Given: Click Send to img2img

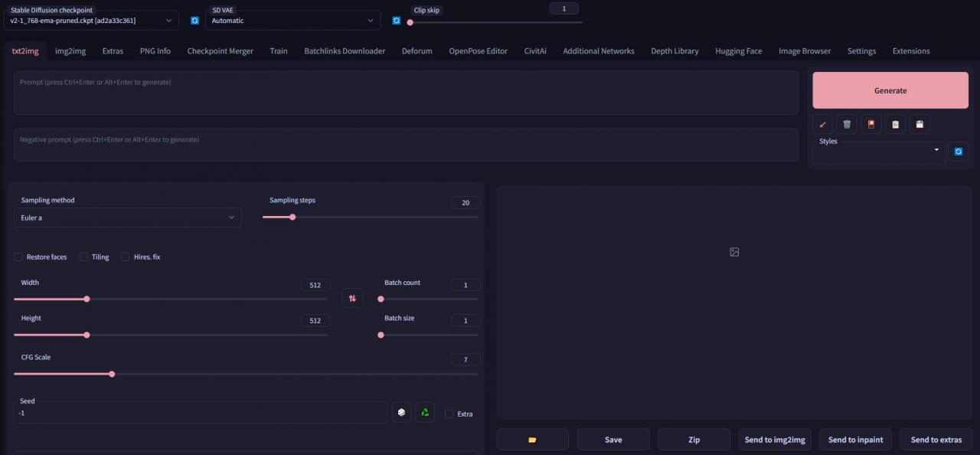Looking at the screenshot, I should pyautogui.click(x=775, y=440).
